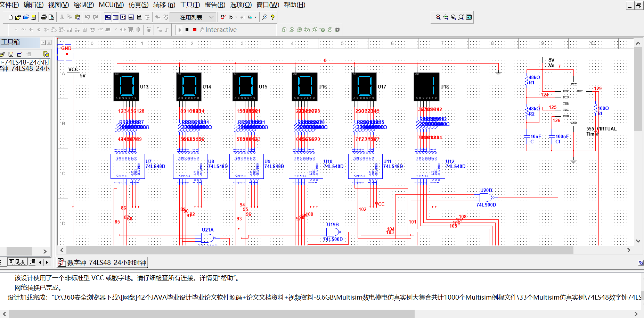Image resolution: width=644 pixels, height=318 pixels.
Task: Open Interactive simulation settings
Action: (x=218, y=30)
